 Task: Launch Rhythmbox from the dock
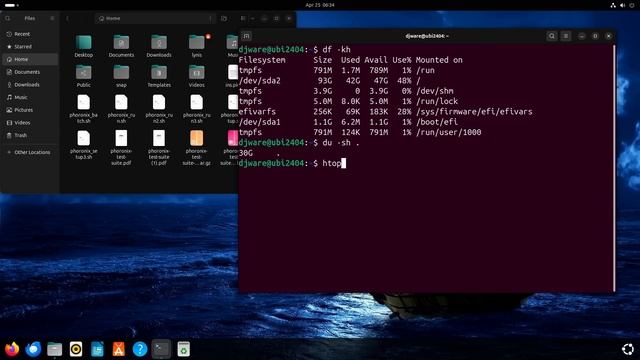click(76, 349)
